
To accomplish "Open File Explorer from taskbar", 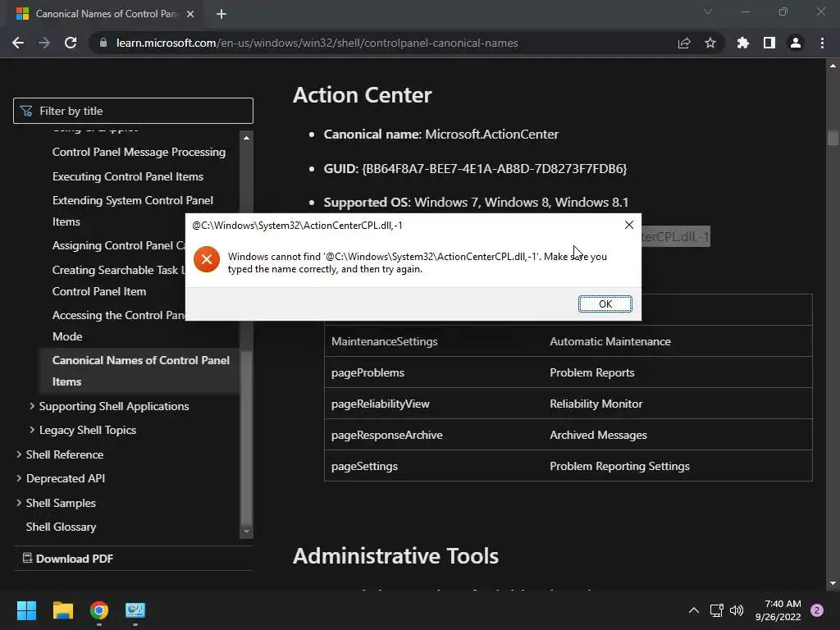I will 62,610.
